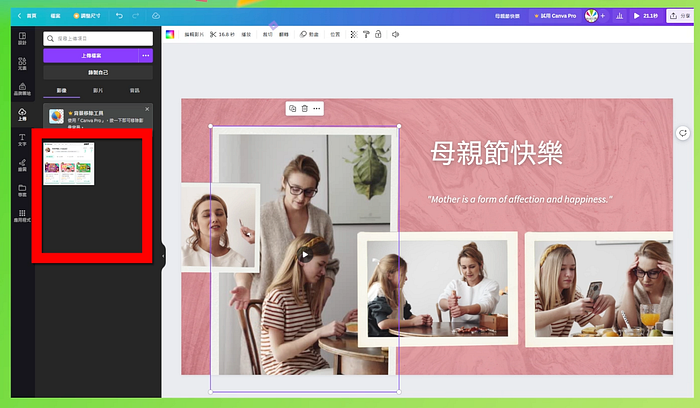This screenshot has width=700, height=408.
Task: Click the purple Upload files button
Action: point(91,55)
